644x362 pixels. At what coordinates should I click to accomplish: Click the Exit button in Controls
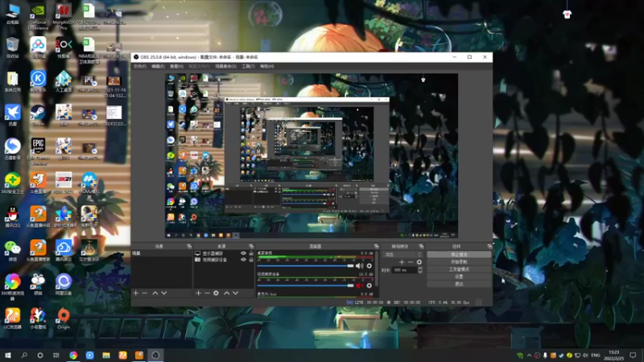459,284
